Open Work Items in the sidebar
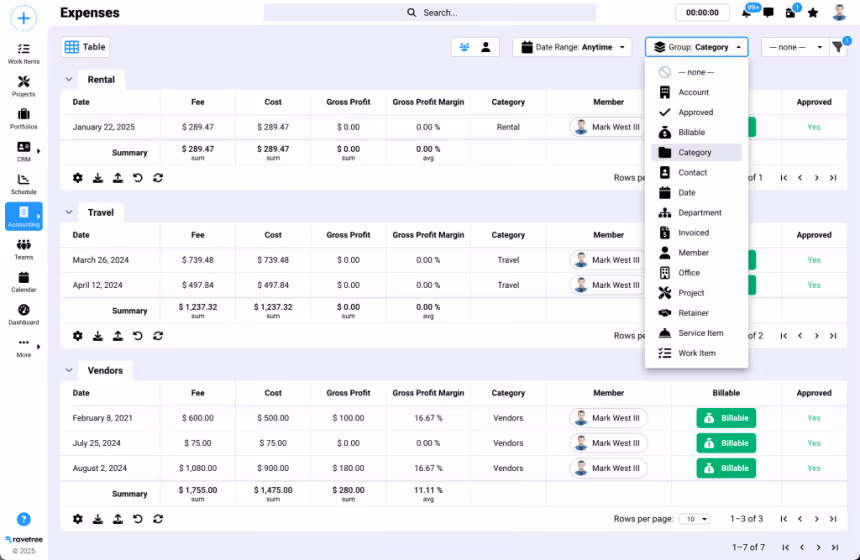 (24, 54)
